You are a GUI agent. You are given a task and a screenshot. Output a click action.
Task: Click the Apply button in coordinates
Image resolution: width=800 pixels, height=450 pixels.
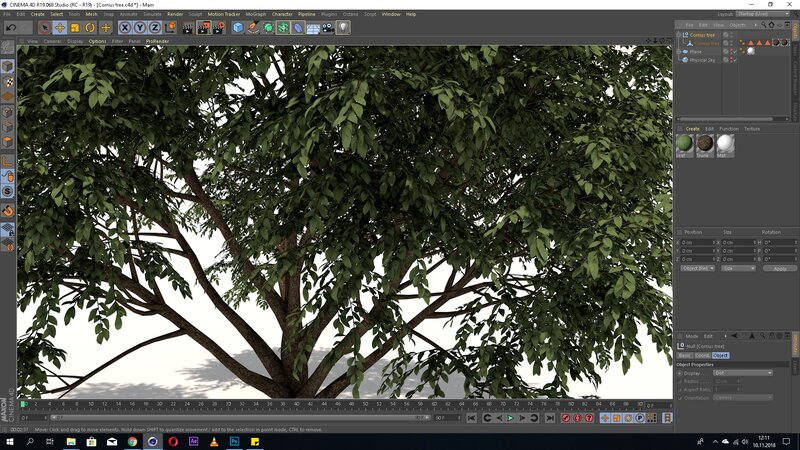779,268
